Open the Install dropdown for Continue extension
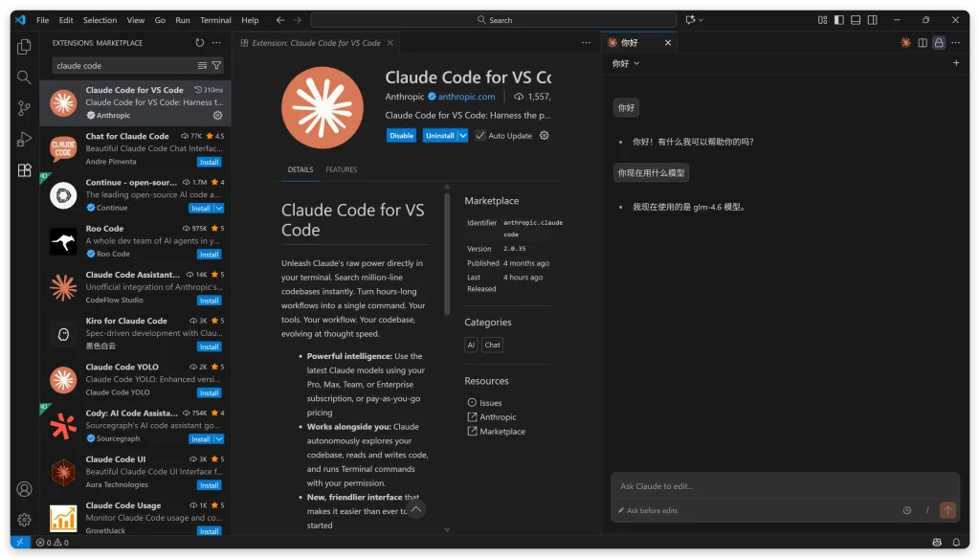This screenshot has width=980, height=559. (x=219, y=208)
